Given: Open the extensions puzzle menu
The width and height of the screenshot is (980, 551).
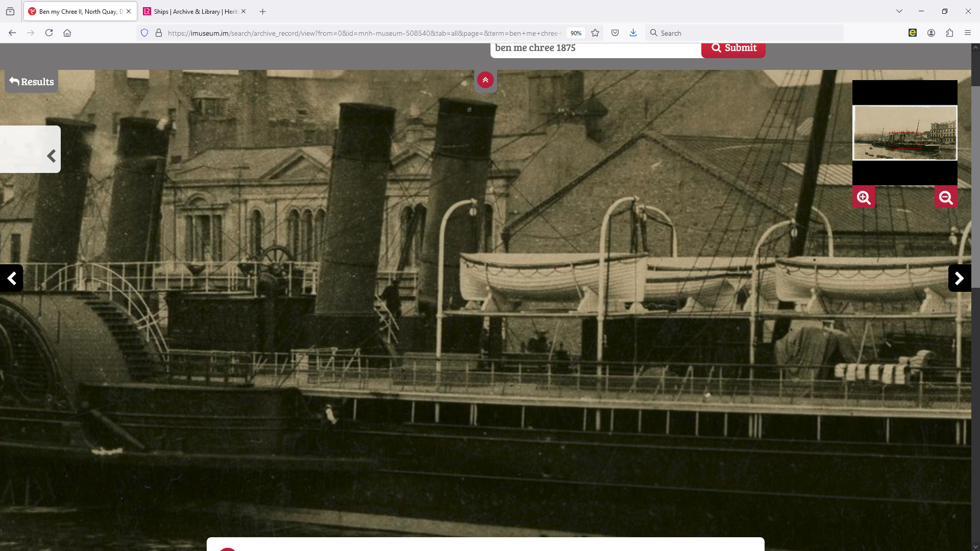Looking at the screenshot, I should 949,33.
